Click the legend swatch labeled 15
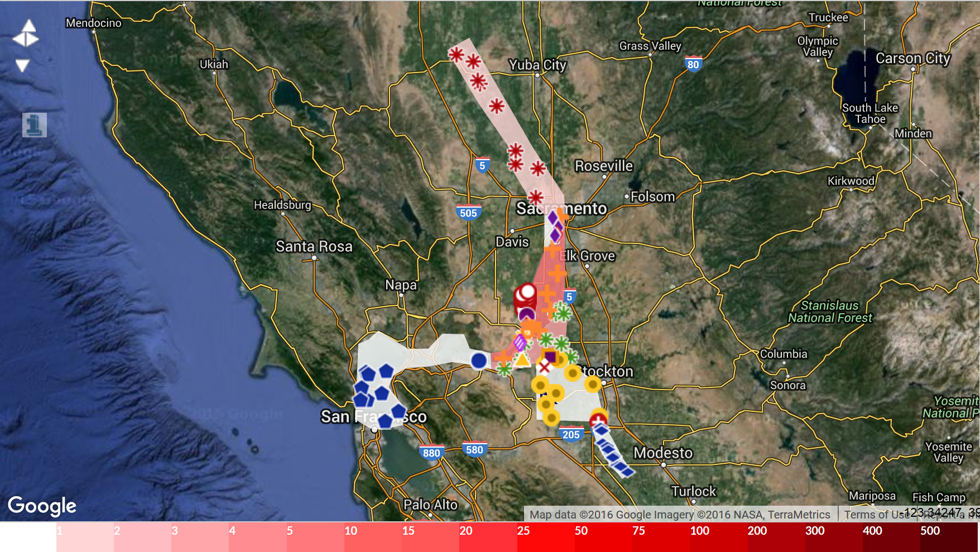 430,537
